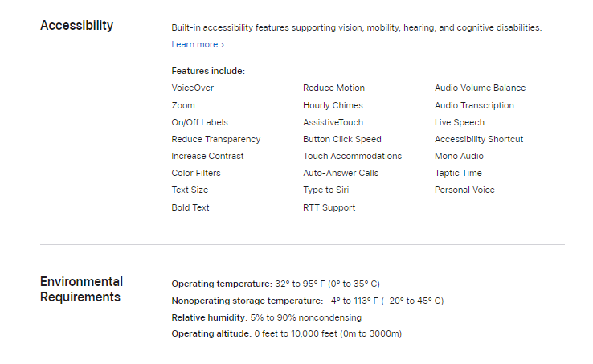Click the VoiceOver feature text
Screen dimensions: 593x364
click(x=193, y=88)
